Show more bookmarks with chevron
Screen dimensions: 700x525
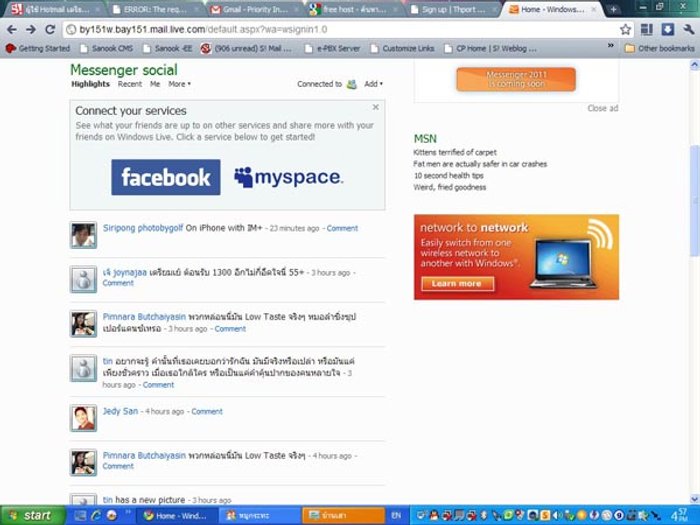tap(611, 46)
